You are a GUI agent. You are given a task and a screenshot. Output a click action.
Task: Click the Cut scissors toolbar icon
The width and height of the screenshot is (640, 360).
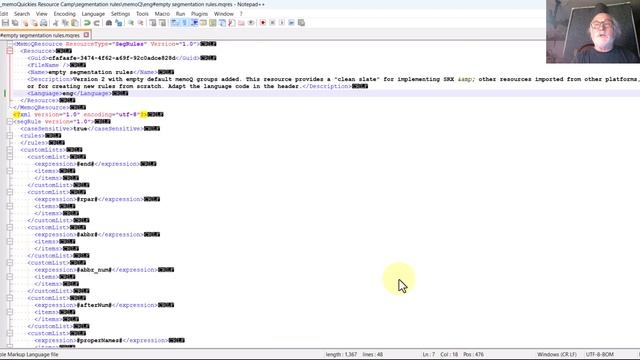click(56, 23)
